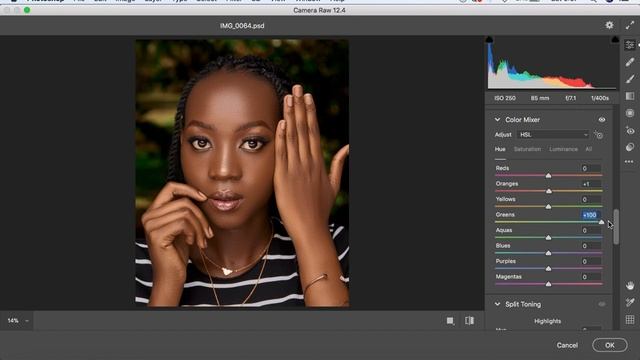Viewport: 640px width, 360px height.
Task: Click the Greens hue slider handle
Action: [601, 222]
